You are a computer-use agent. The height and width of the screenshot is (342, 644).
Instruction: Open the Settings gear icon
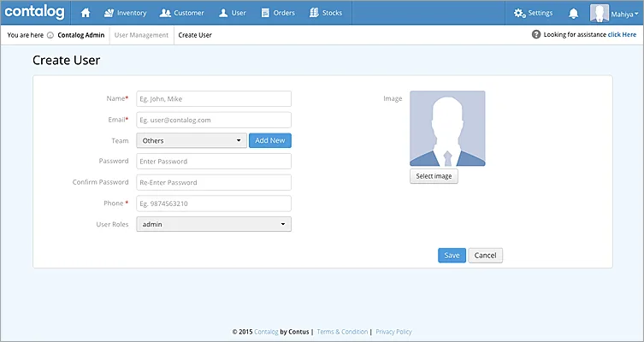(519, 13)
